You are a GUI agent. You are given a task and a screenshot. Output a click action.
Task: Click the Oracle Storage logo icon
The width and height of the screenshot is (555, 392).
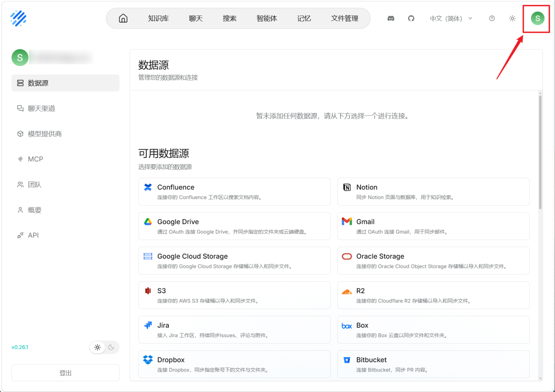pyautogui.click(x=347, y=256)
